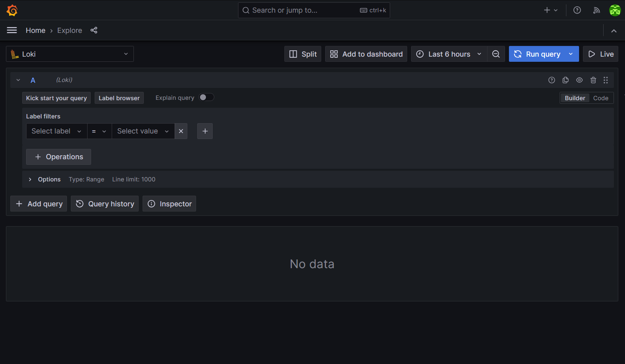Show query A help icon

click(552, 80)
